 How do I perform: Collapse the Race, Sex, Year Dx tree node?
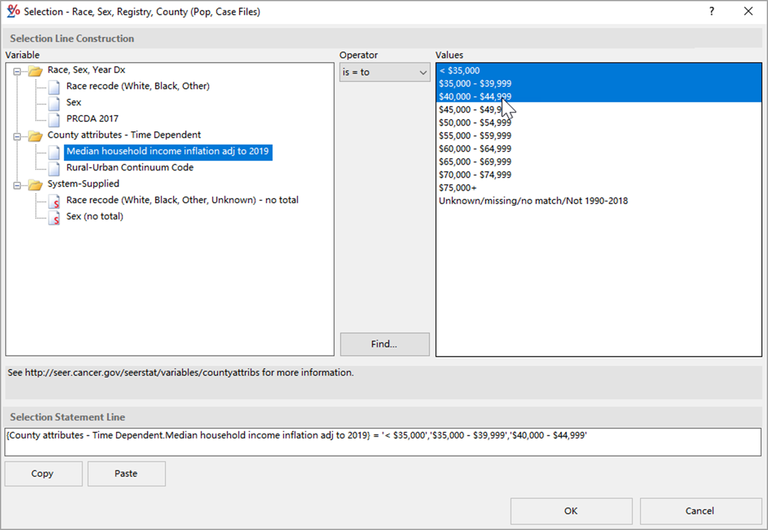point(18,71)
